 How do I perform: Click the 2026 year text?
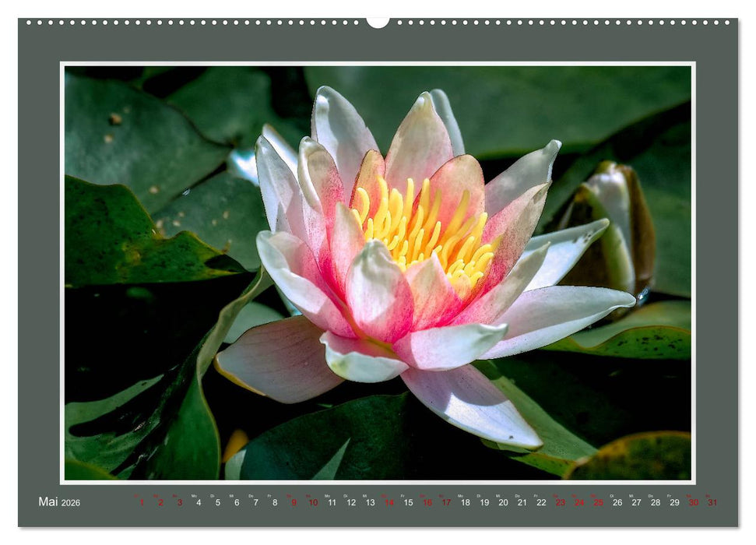[71, 503]
